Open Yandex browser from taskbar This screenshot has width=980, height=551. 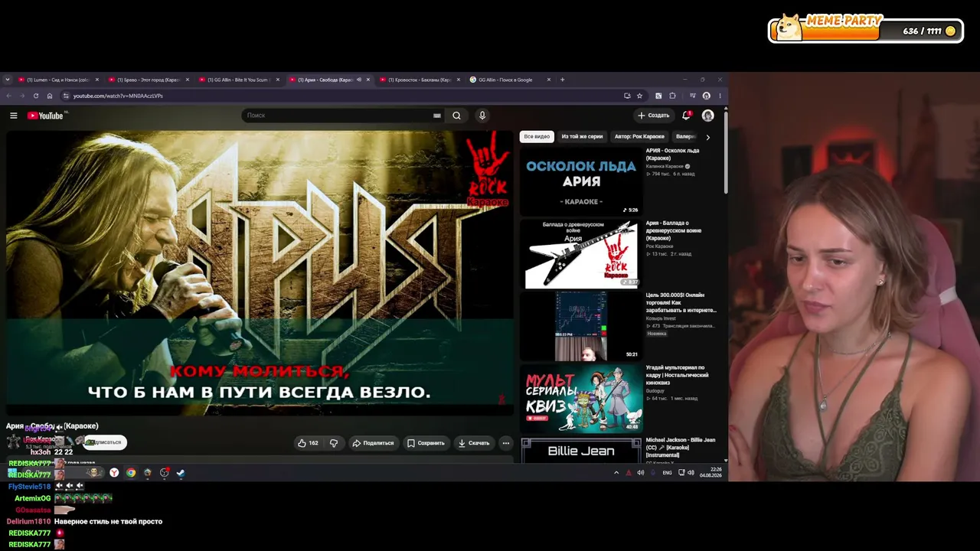114,473
